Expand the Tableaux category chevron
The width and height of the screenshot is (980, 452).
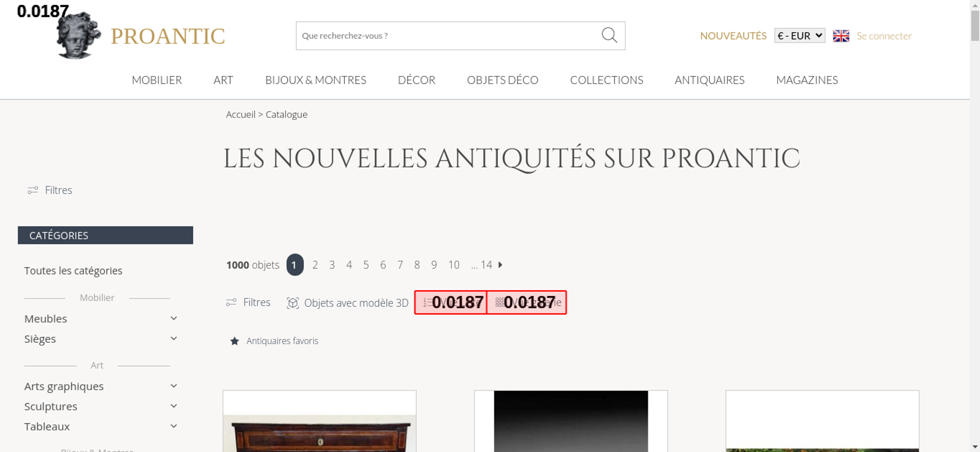point(173,426)
